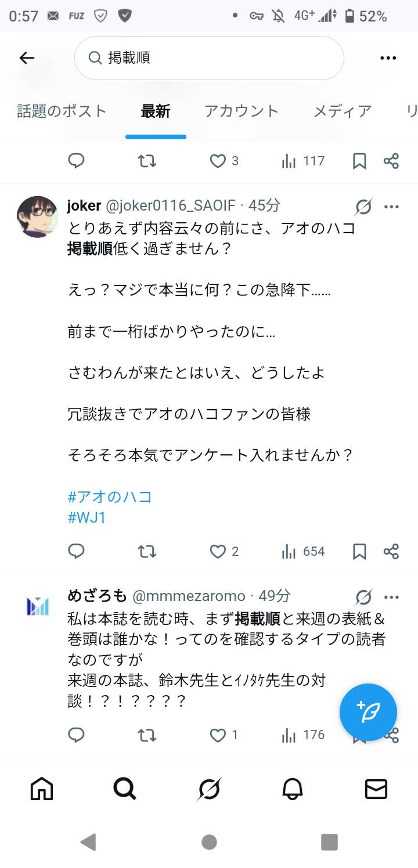Tap the search field containing 掲載順

209,57
